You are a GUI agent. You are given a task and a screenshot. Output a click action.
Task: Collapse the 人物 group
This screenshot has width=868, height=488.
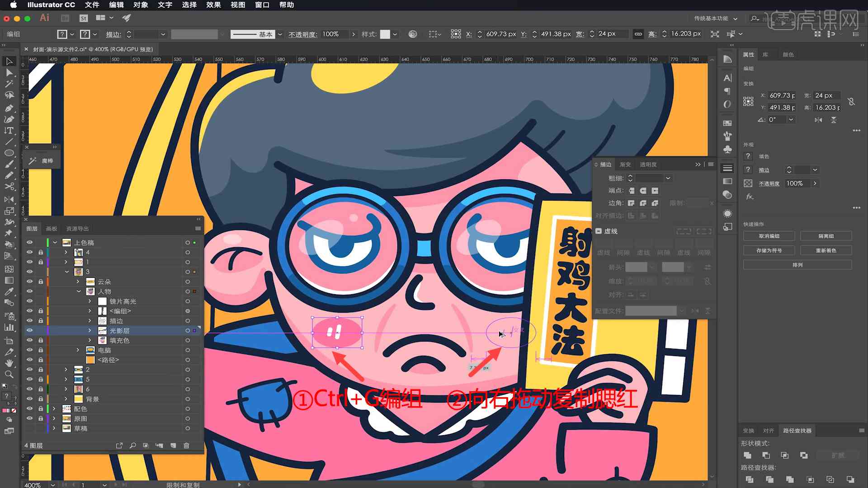[x=79, y=291]
